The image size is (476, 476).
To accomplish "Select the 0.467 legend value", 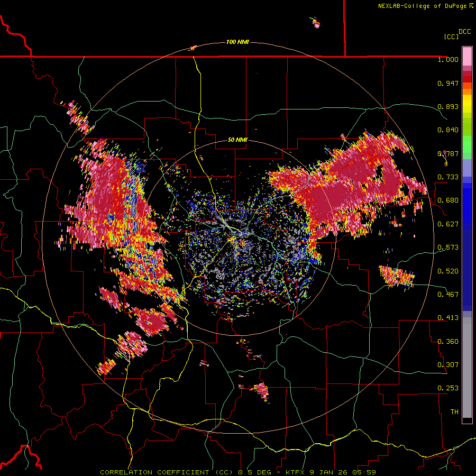I will point(448,295).
